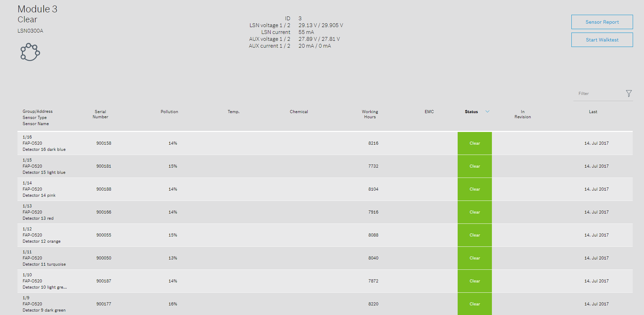The width and height of the screenshot is (644, 315).
Task: Sort by Serial Number column header
Action: tap(100, 114)
